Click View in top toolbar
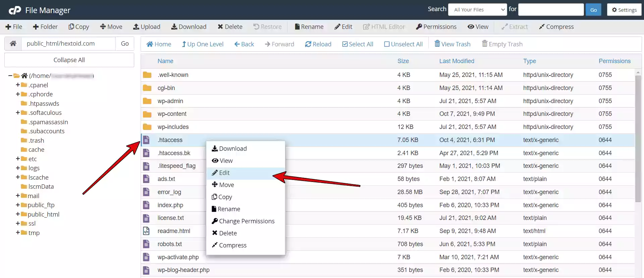Image resolution: width=644 pixels, height=278 pixels. [x=478, y=27]
